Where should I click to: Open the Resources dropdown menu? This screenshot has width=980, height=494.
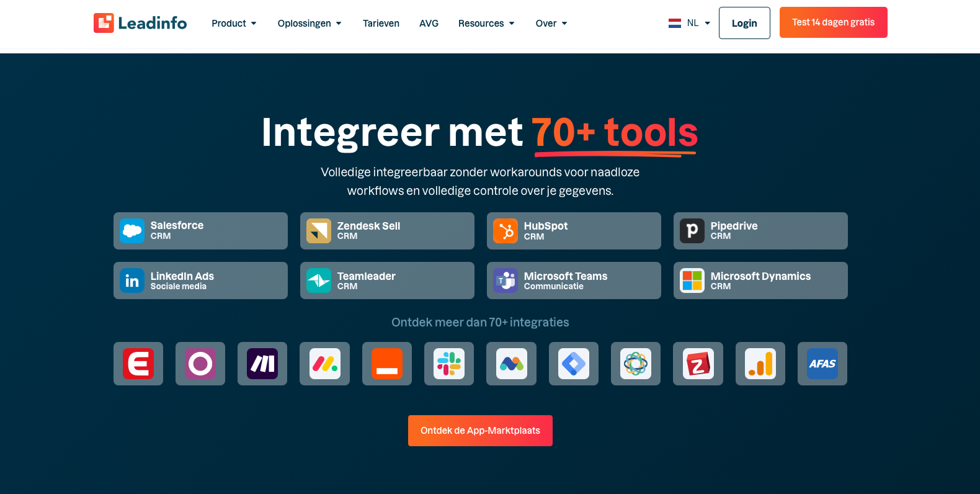click(486, 24)
